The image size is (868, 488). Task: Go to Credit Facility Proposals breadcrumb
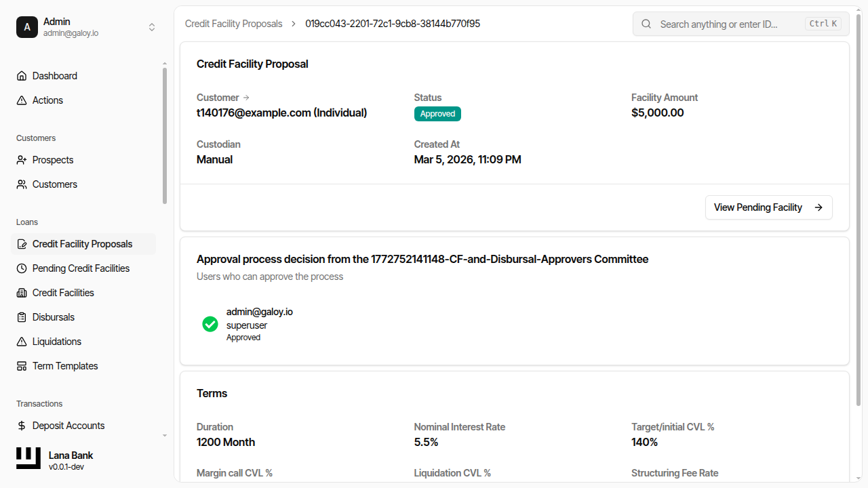point(233,24)
